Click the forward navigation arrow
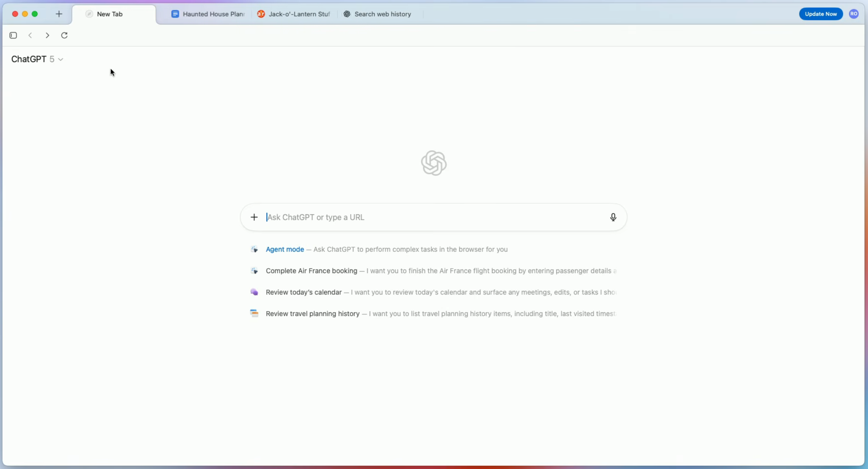 click(x=47, y=35)
